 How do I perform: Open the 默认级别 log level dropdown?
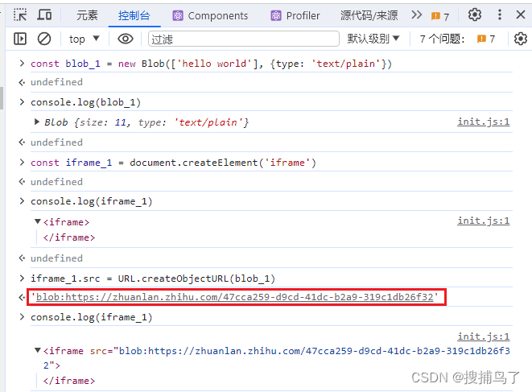pos(373,39)
